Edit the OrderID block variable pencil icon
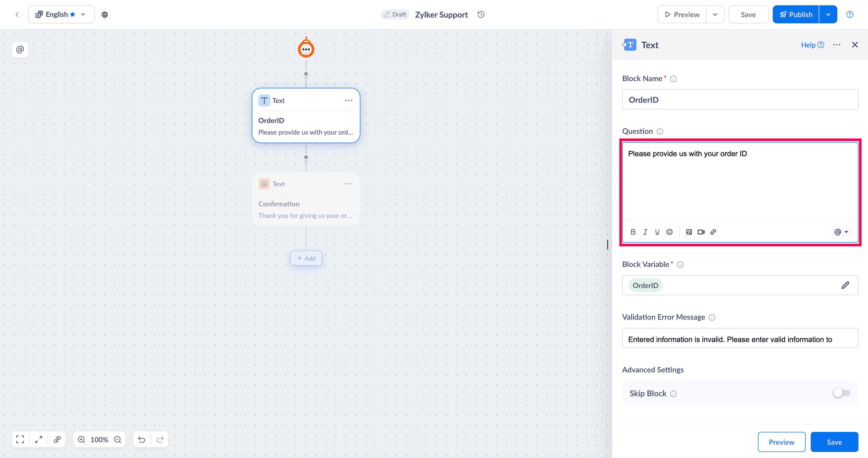This screenshot has width=868, height=458. coord(845,285)
